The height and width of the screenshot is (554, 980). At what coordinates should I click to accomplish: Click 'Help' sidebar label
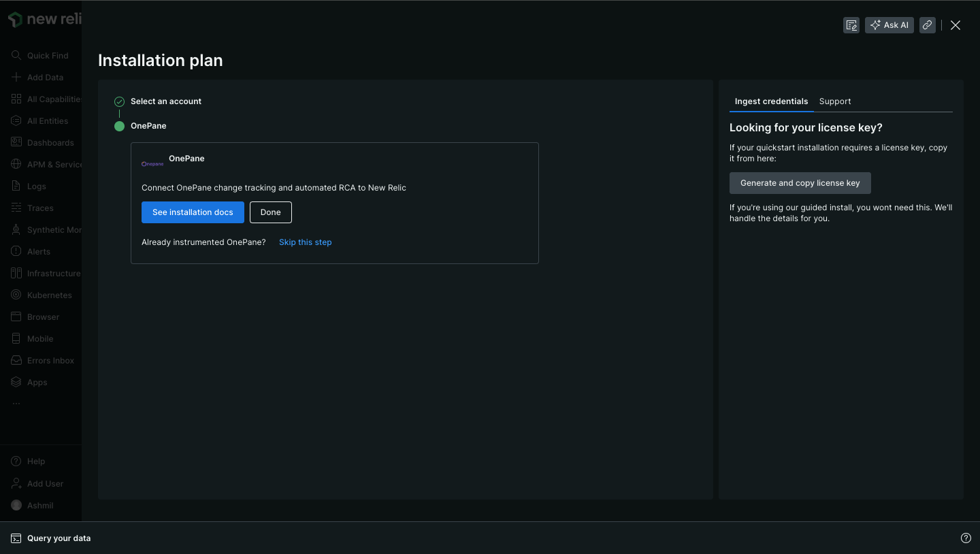point(36,461)
